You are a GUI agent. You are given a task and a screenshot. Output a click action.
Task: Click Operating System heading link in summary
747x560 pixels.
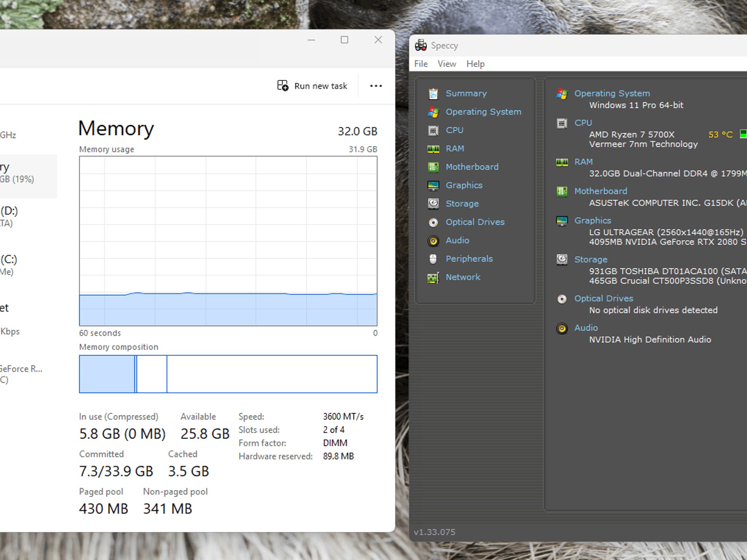[x=612, y=93]
